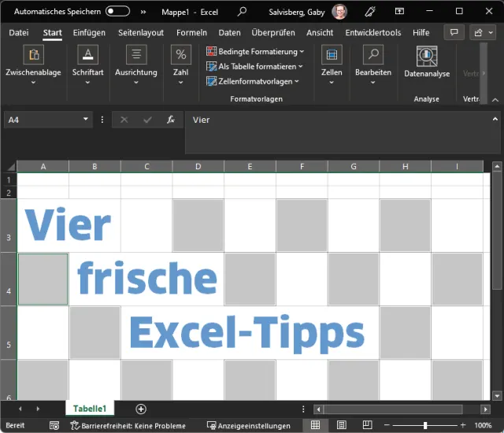The height and width of the screenshot is (433, 504).
Task: Open the Zellenformatvorlagen dropdown
Action: (252, 81)
